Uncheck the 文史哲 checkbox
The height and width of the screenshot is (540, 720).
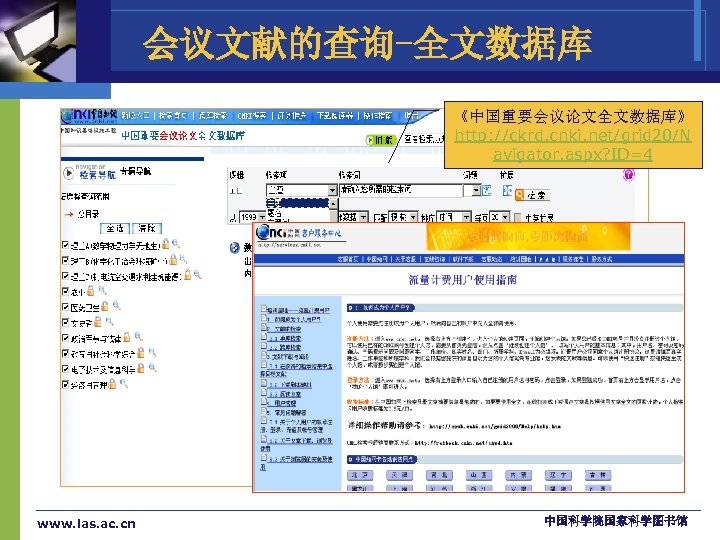(x=65, y=322)
